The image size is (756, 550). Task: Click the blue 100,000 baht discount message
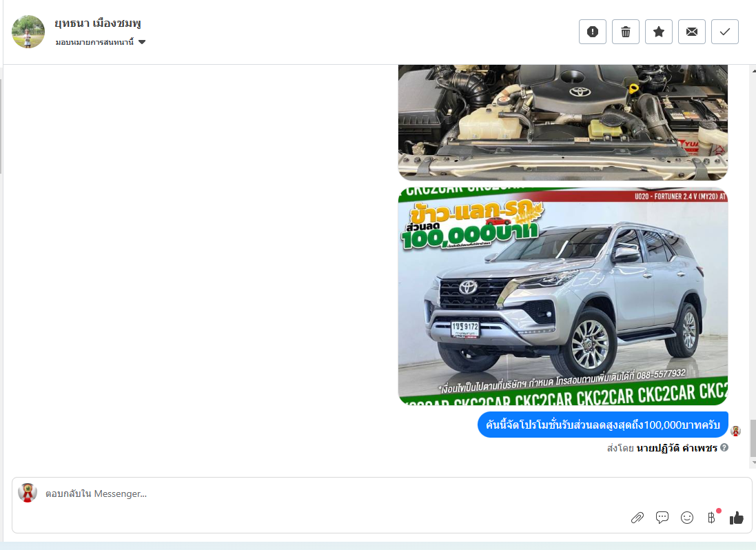click(x=603, y=425)
